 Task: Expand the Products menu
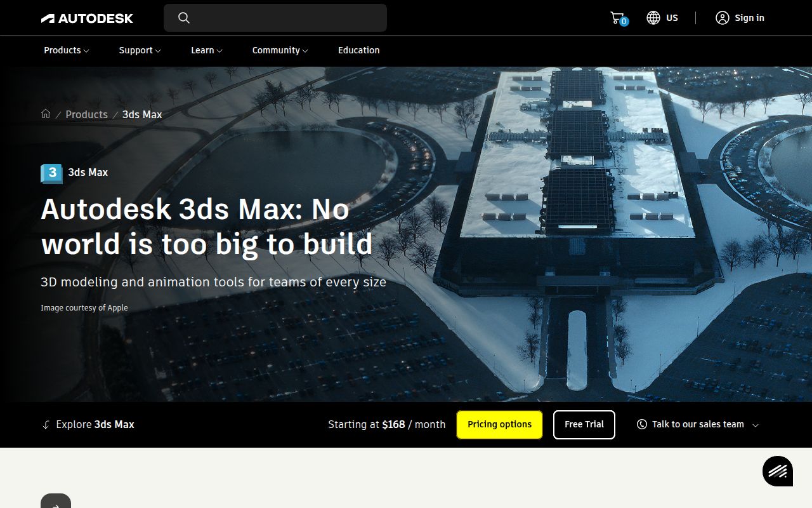67,50
